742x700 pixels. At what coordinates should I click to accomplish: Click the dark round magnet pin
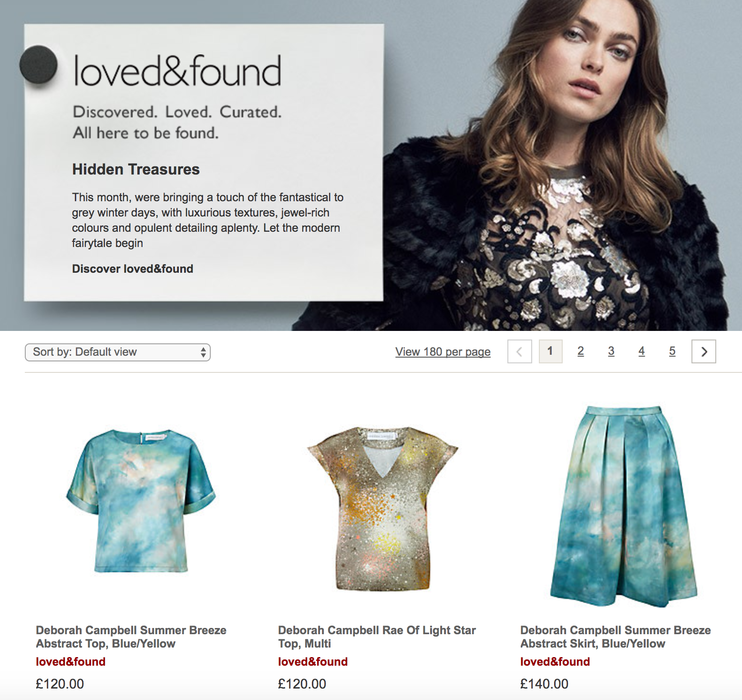click(x=39, y=65)
